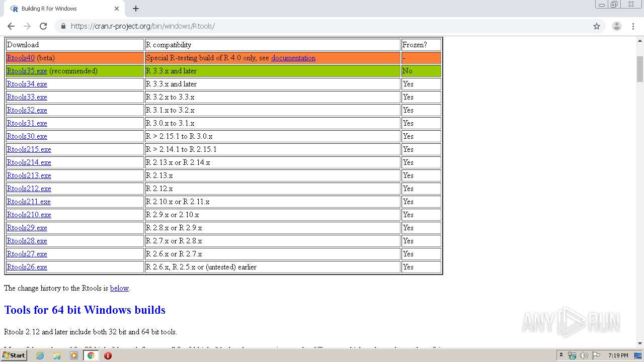Download Rtools28.exe
The height and width of the screenshot is (362, 644).
[27, 241]
